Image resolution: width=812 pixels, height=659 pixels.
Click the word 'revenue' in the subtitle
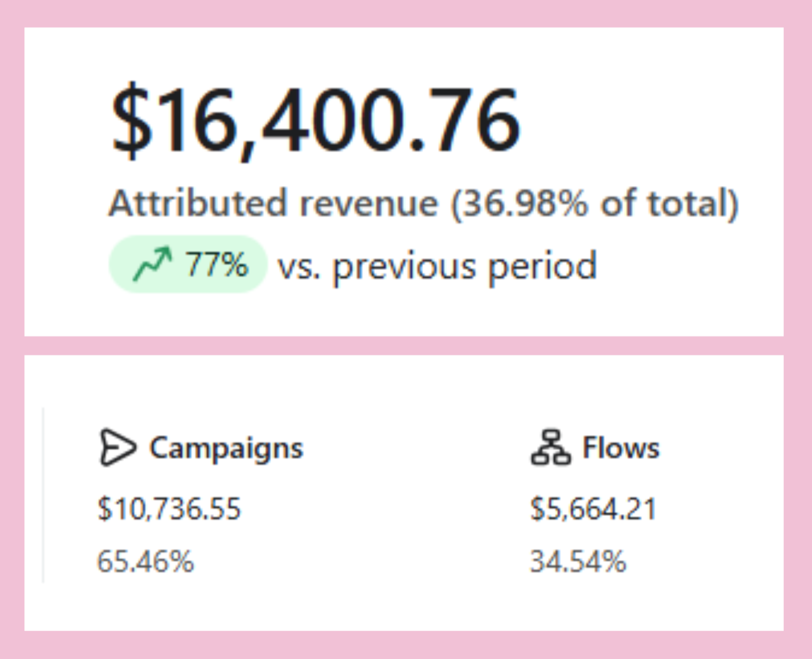tap(369, 203)
